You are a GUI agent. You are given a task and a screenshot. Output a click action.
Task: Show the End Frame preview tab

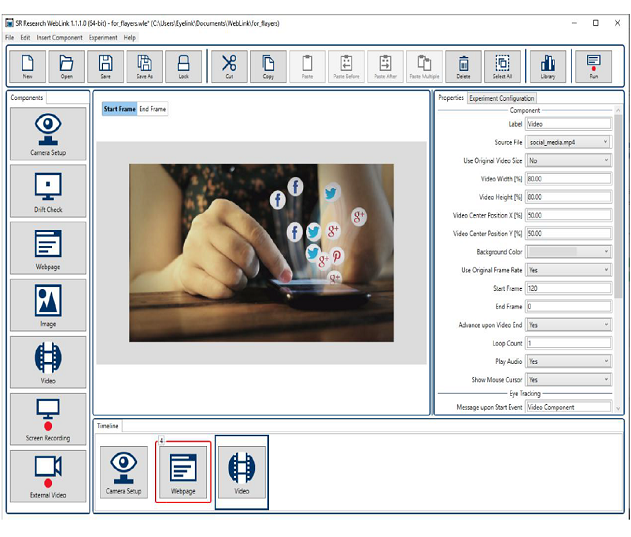[x=153, y=109]
